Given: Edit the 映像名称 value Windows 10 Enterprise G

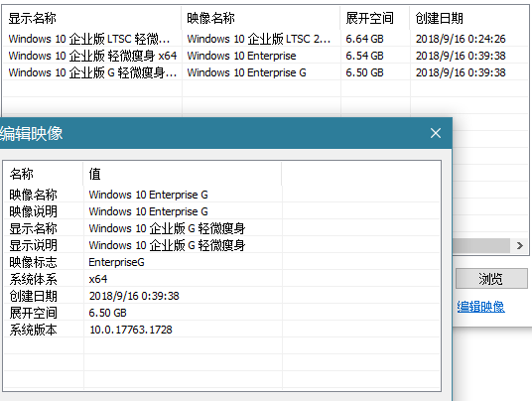Looking at the screenshot, I should click(x=148, y=195).
